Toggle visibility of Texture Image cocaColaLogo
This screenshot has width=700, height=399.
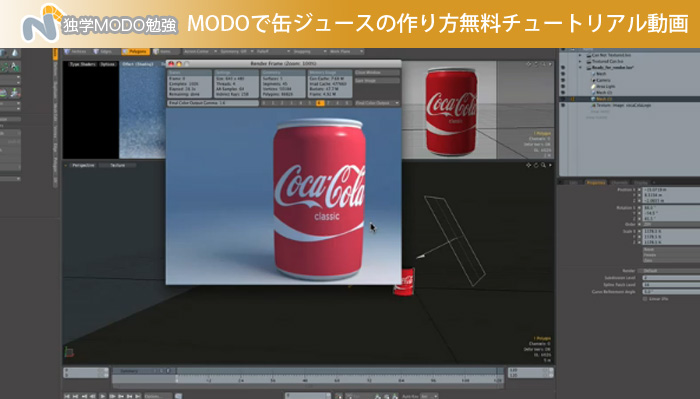click(x=563, y=105)
